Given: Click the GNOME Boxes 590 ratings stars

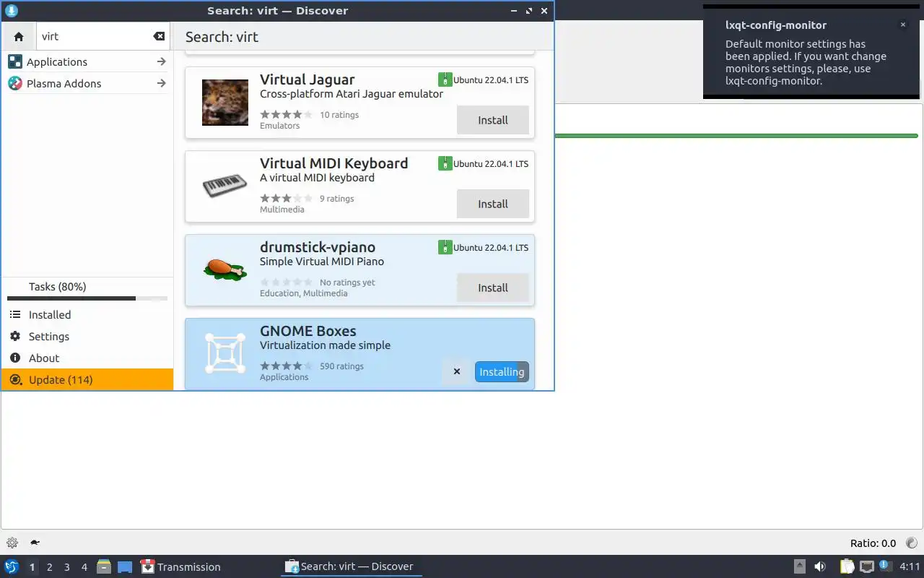Looking at the screenshot, I should point(287,366).
